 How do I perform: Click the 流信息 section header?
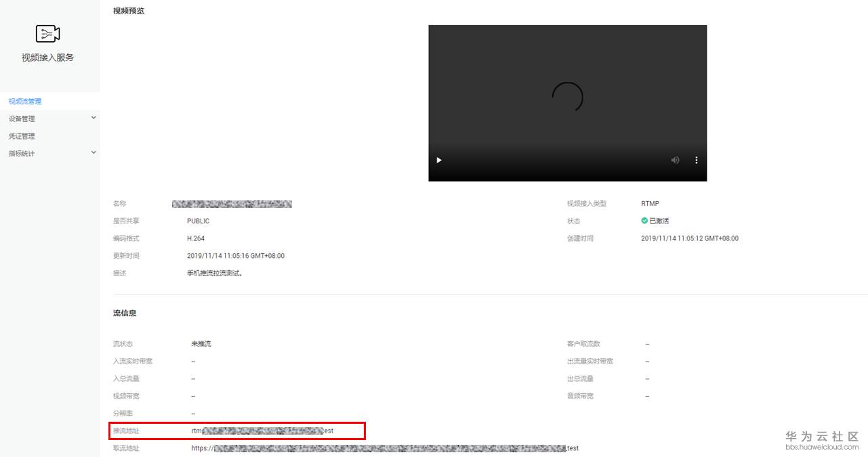click(125, 312)
